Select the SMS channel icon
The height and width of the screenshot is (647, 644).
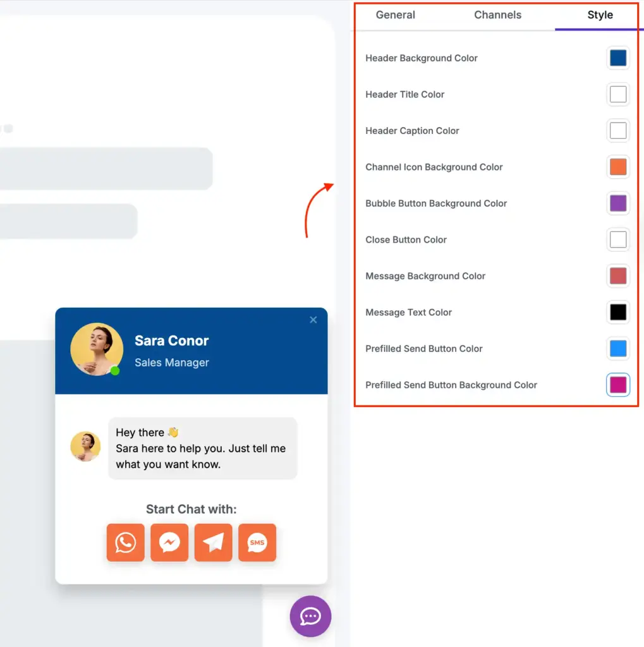pyautogui.click(x=257, y=542)
